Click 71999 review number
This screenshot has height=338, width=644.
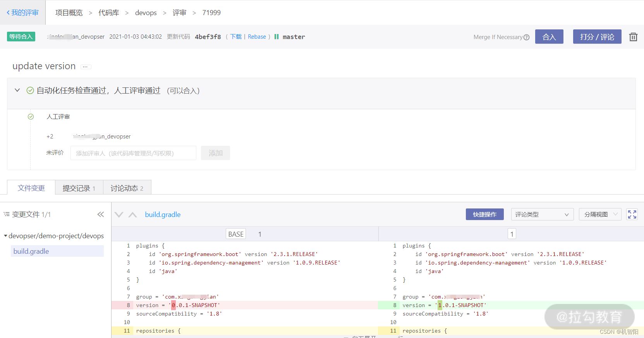(x=211, y=13)
